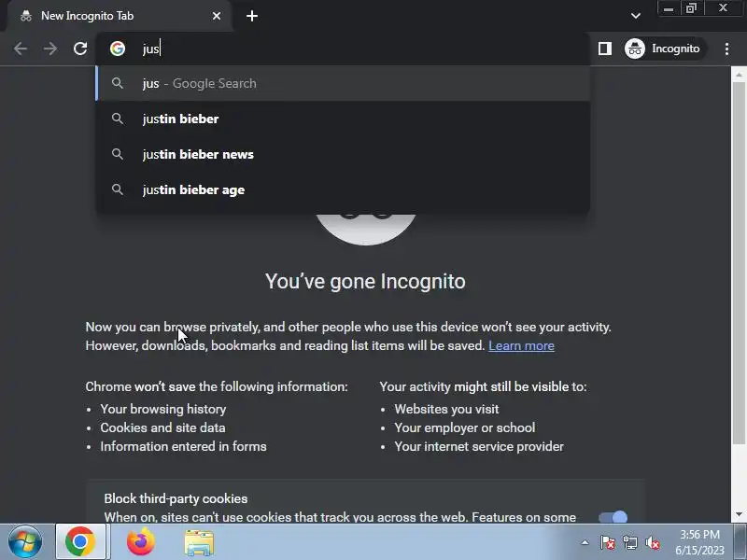The width and height of the screenshot is (747, 560).
Task: Click the browser forward arrow
Action: [50, 49]
